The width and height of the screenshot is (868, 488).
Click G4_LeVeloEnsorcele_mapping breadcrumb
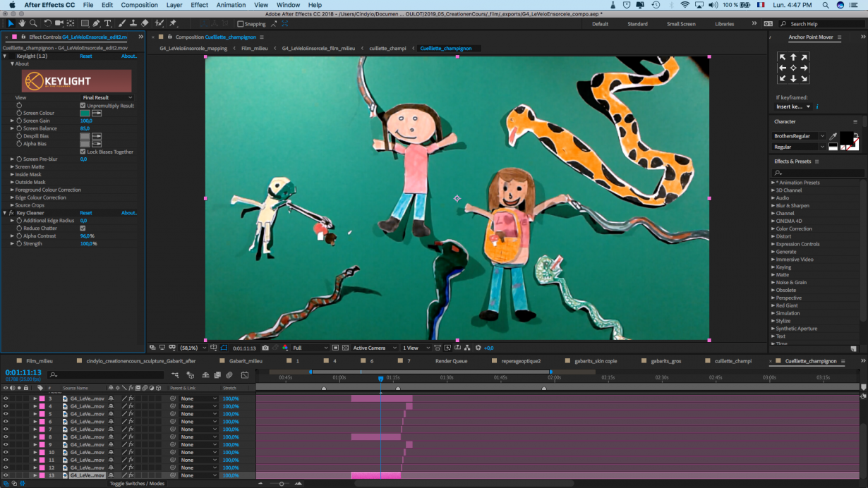tap(193, 49)
